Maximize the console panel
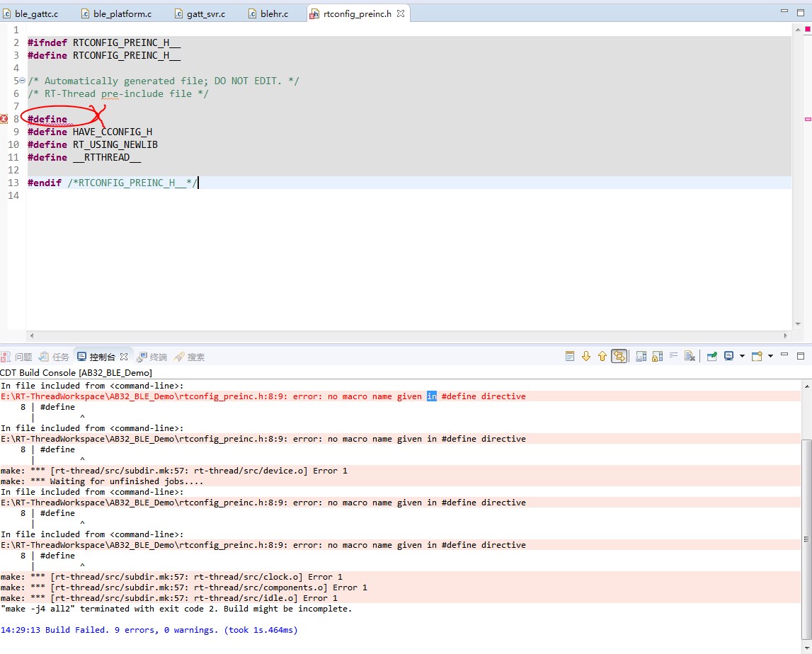The height and width of the screenshot is (654, 812). click(x=801, y=356)
